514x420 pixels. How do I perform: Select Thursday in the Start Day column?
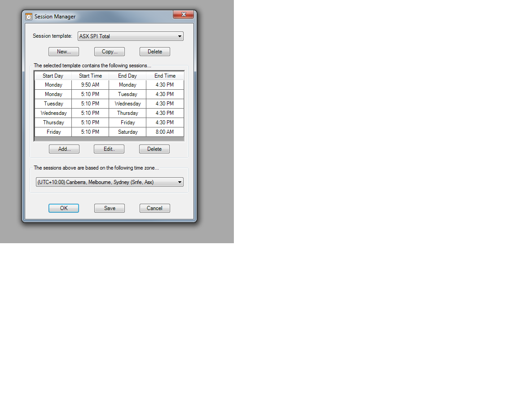[x=53, y=122]
